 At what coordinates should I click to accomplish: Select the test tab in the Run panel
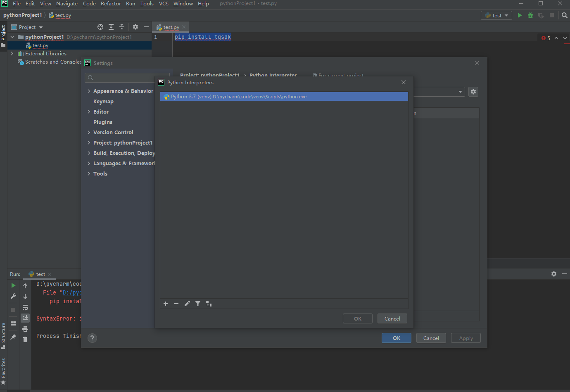tap(40, 274)
